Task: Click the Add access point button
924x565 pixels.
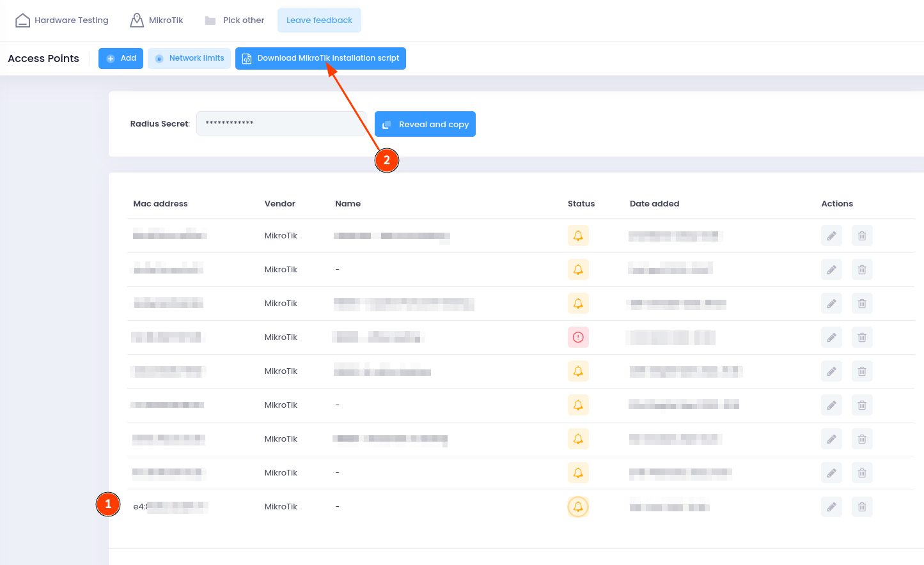Action: click(121, 58)
